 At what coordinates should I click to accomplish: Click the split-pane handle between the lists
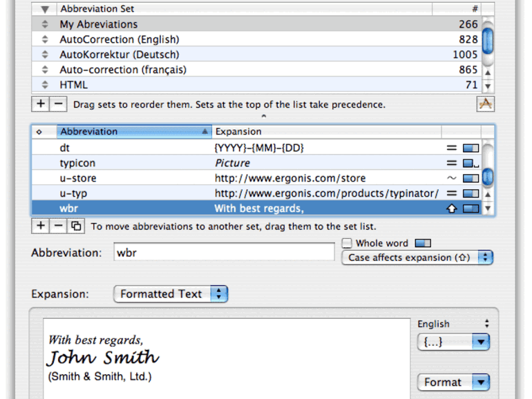pyautogui.click(x=264, y=116)
